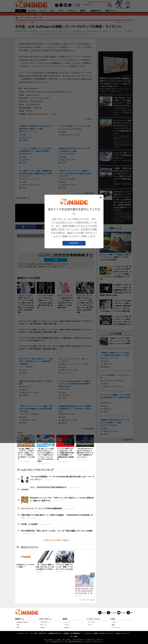Open the ホーム tab in navigation
148x644 pixels.
[21, 11]
